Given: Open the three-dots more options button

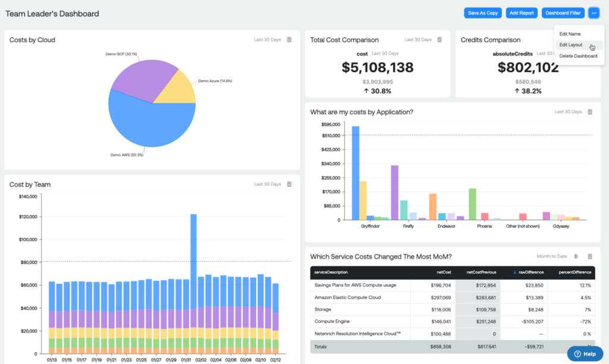Looking at the screenshot, I should (594, 13).
